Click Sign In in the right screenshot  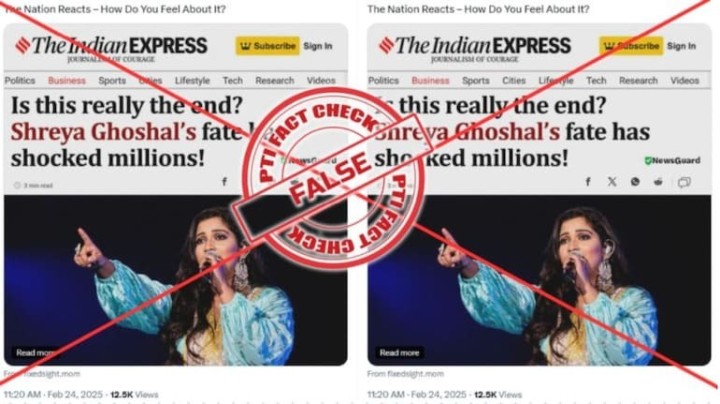tap(681, 46)
